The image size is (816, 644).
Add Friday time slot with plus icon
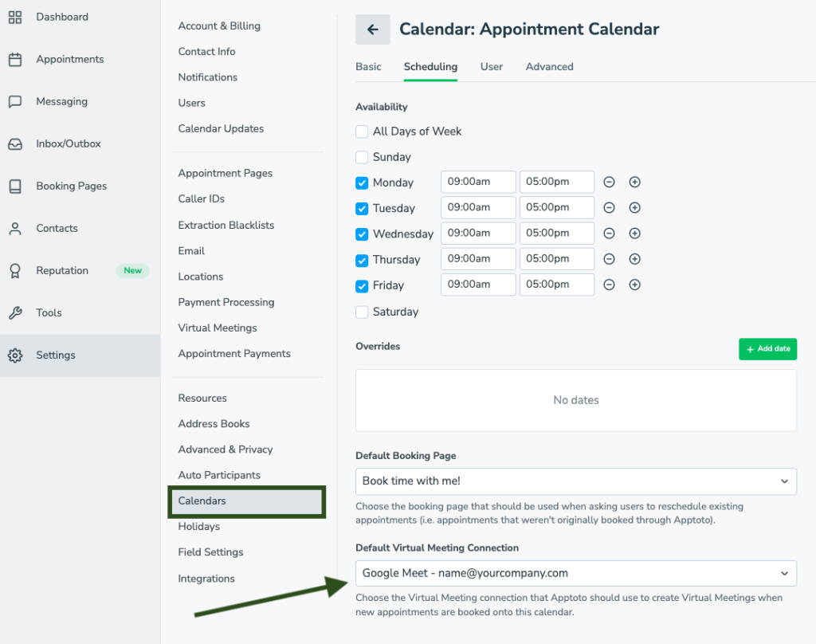click(x=634, y=285)
